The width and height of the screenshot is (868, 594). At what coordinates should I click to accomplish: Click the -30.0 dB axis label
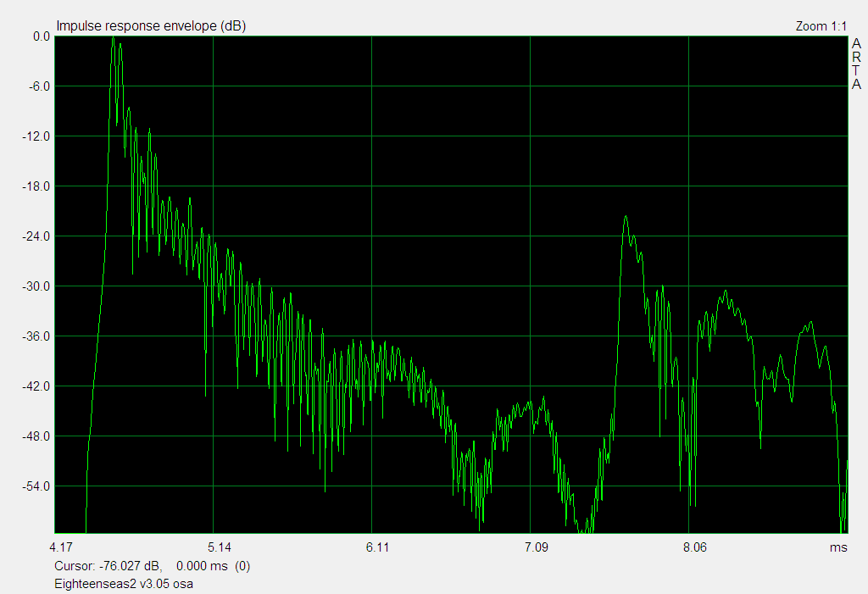36,286
